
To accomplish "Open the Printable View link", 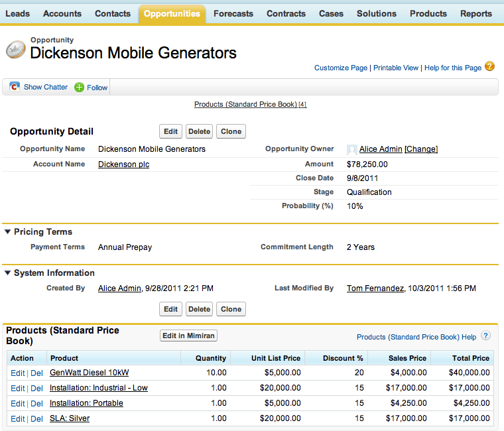I will pyautogui.click(x=396, y=68).
